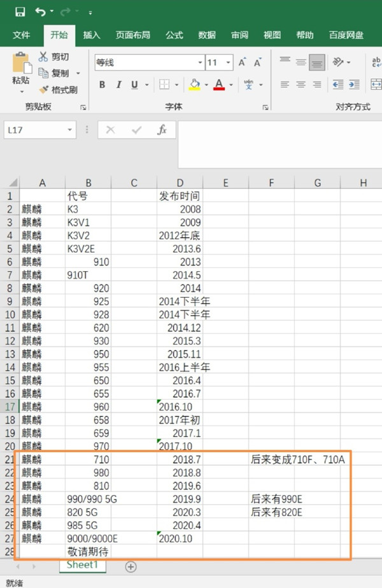Open the borders dropdown arrow
The image size is (382, 588).
click(176, 85)
